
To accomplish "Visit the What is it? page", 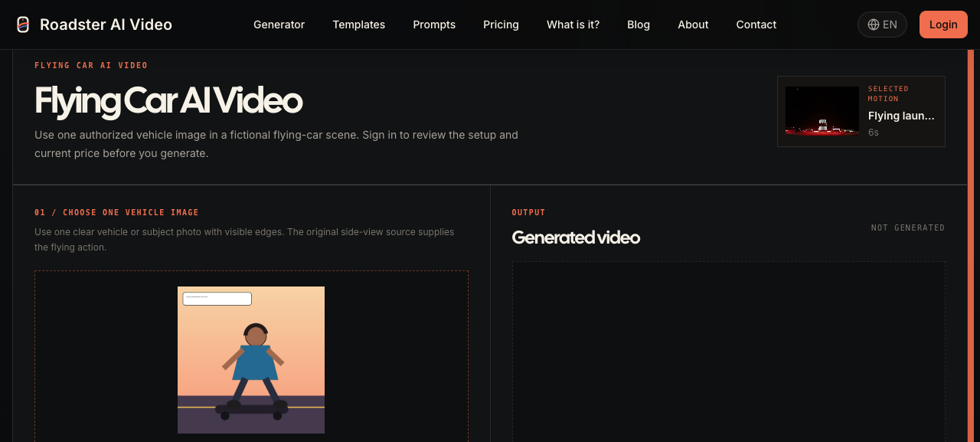I will coord(573,25).
